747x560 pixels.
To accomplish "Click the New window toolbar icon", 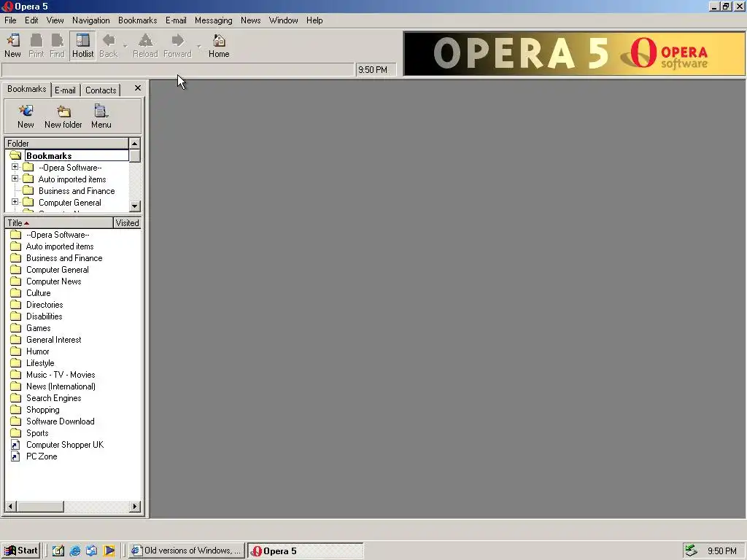I will 13,45.
